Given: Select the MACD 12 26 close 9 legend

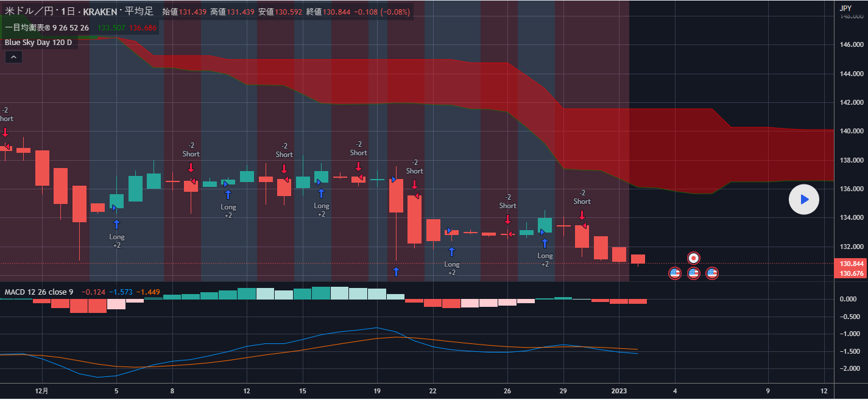Looking at the screenshot, I should (x=39, y=292).
